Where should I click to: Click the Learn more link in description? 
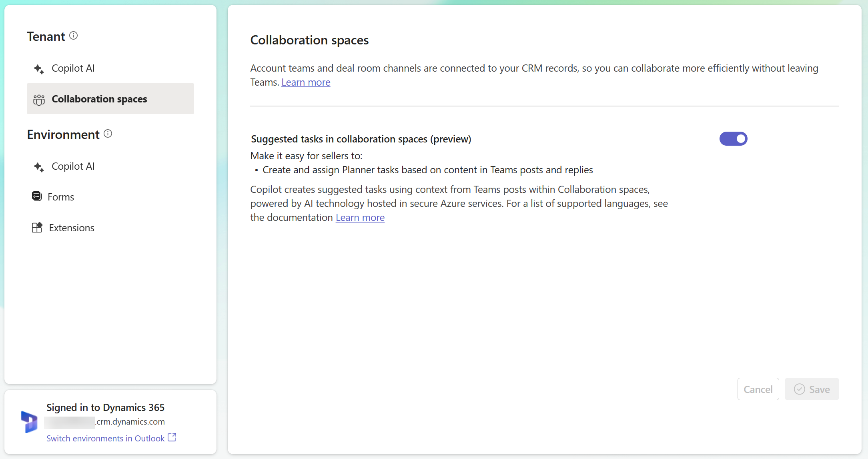point(306,82)
